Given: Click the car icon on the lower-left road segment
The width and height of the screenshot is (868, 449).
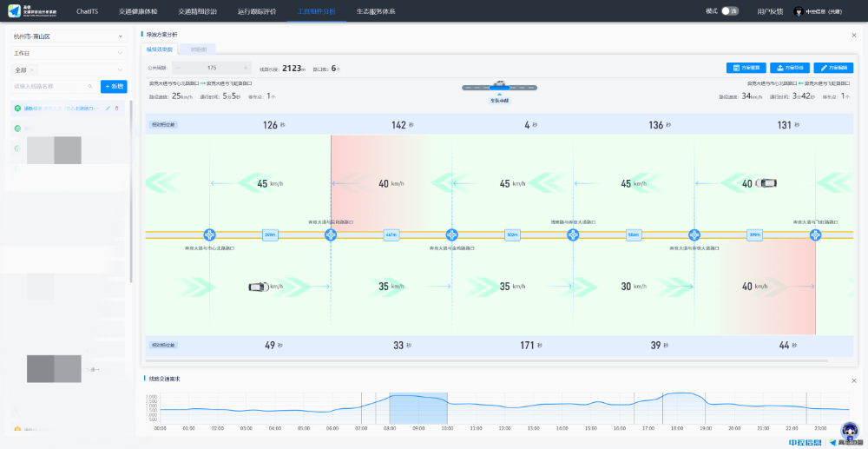Looking at the screenshot, I should 257,287.
